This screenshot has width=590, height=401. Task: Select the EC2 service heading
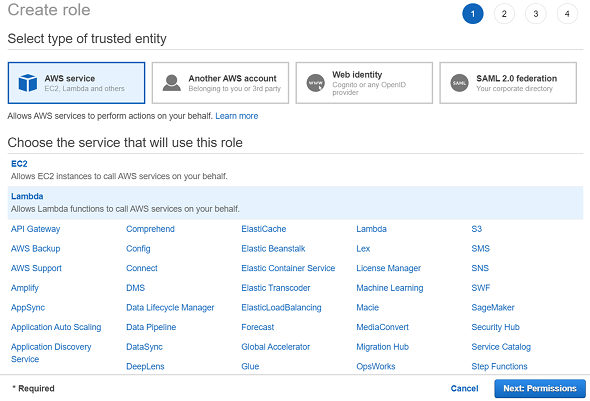click(19, 164)
